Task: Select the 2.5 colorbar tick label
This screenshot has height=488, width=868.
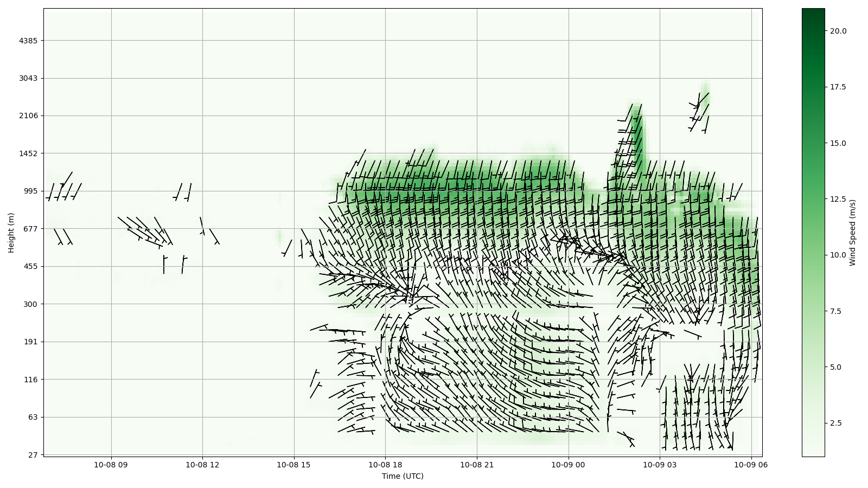Action: (835, 423)
